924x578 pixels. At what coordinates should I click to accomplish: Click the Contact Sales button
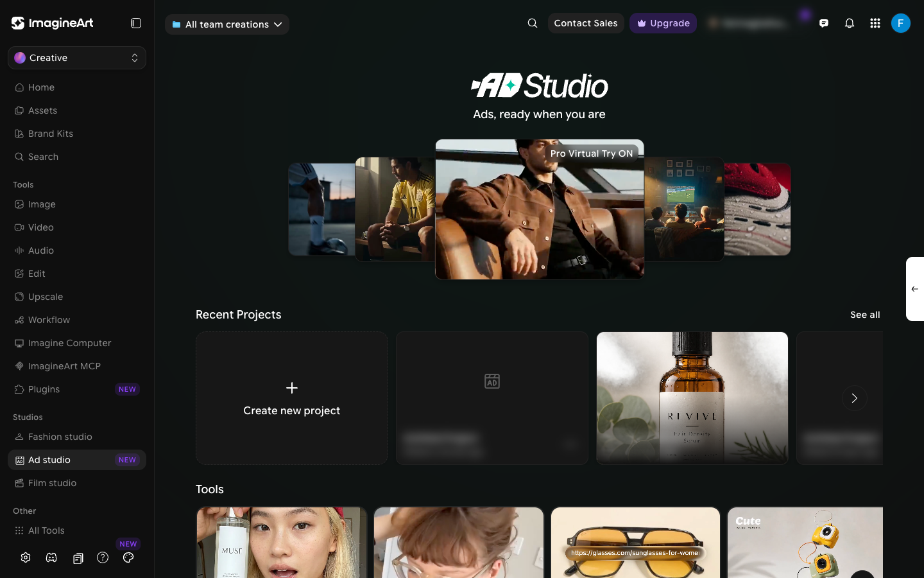[x=586, y=23]
